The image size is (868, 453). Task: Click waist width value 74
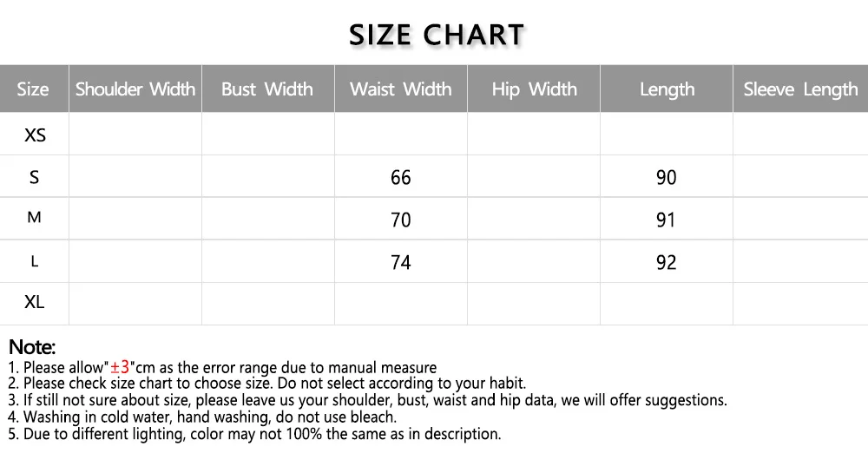point(400,263)
